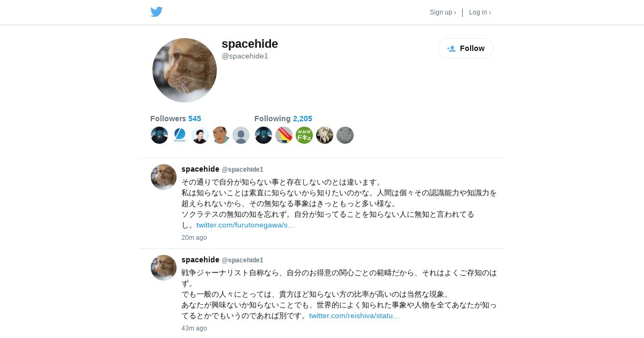Viewport: 644px width, 338px height.
Task: Click the red and yellow striped following avatar
Action: click(x=284, y=135)
